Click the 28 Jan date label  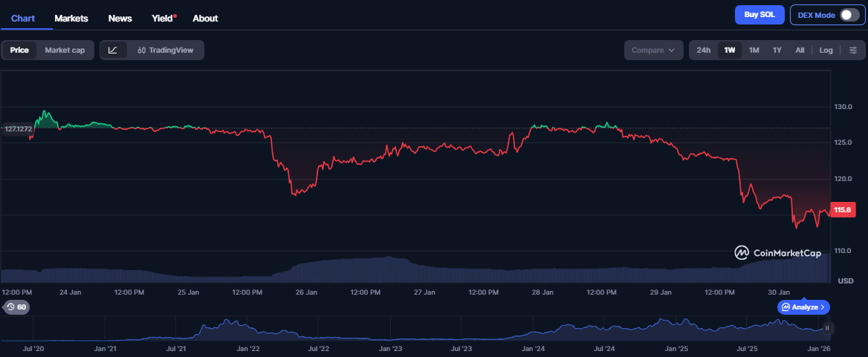pyautogui.click(x=542, y=292)
